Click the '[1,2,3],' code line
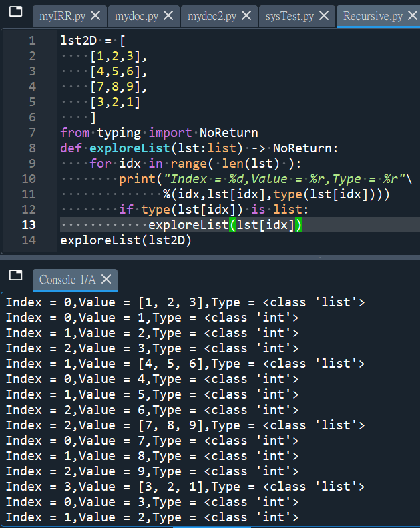 [118, 56]
